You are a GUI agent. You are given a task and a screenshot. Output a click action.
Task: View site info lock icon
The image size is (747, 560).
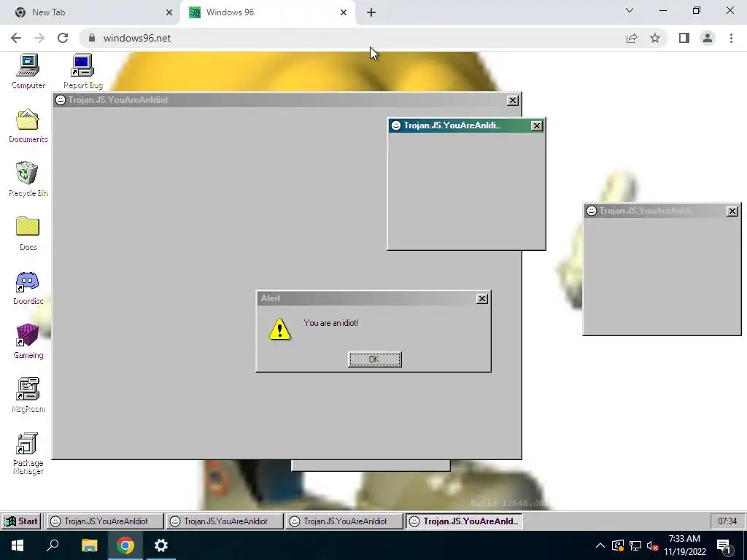[92, 38]
